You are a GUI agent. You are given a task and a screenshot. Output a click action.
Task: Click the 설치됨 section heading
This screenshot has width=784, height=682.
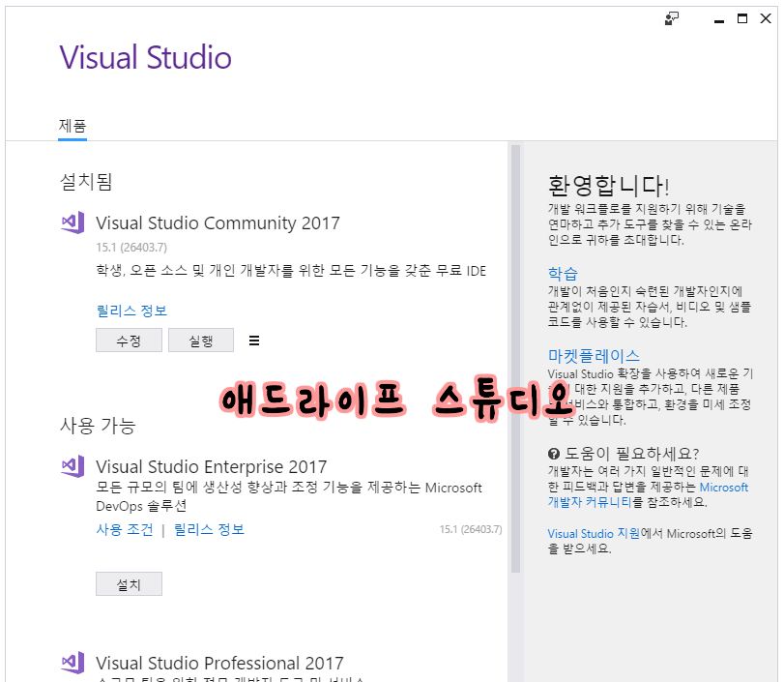86,181
